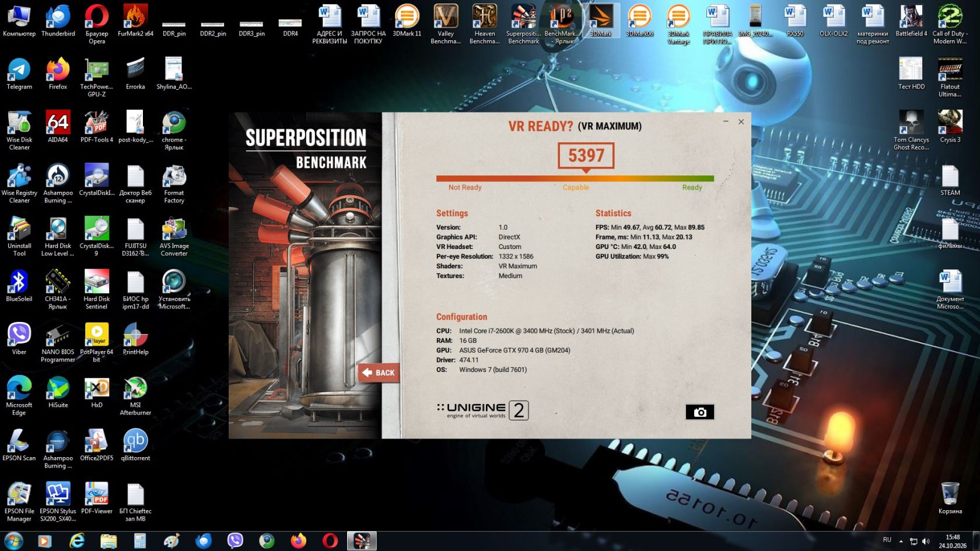Launch MSI Afterburner shortcut
The width and height of the screenshot is (980, 551).
[x=135, y=396]
